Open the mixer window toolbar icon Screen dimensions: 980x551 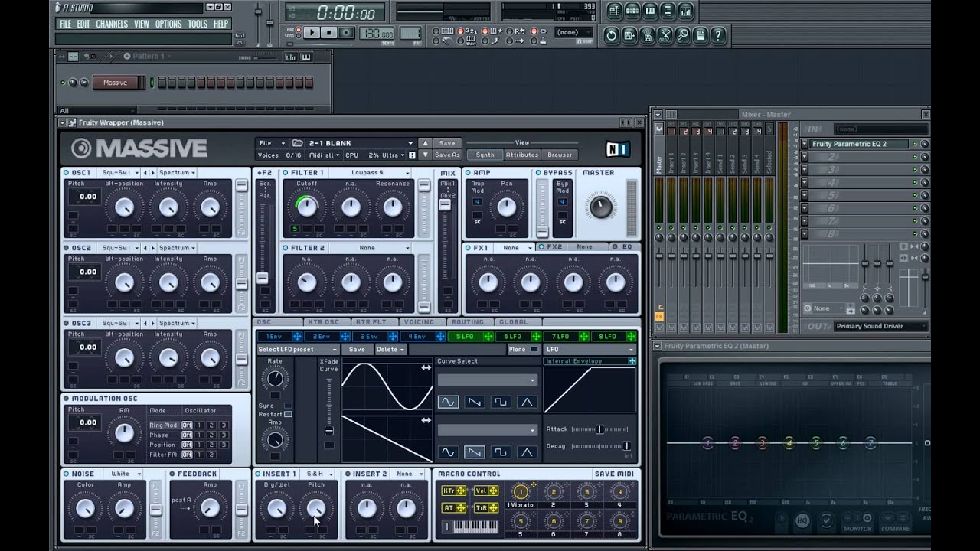685,11
